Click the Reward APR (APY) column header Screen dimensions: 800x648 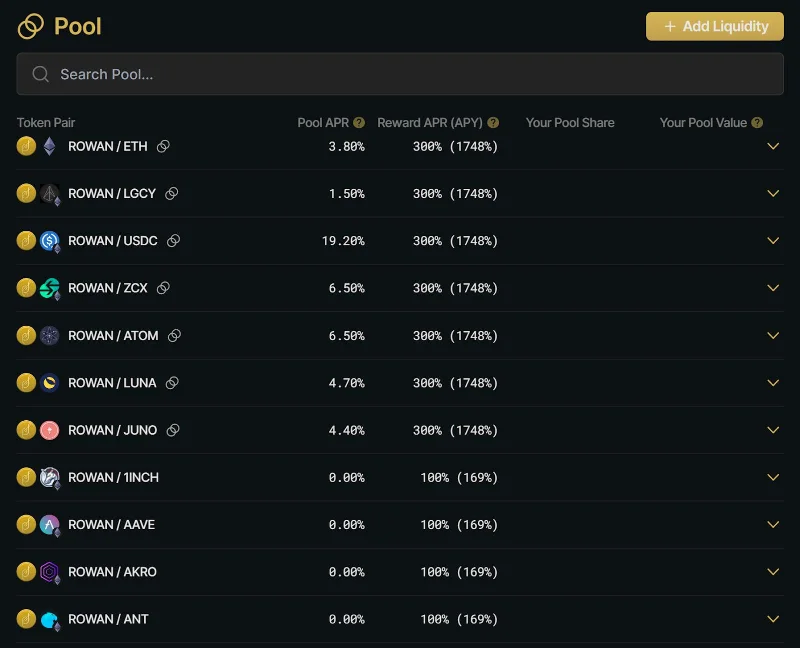pyautogui.click(x=430, y=122)
